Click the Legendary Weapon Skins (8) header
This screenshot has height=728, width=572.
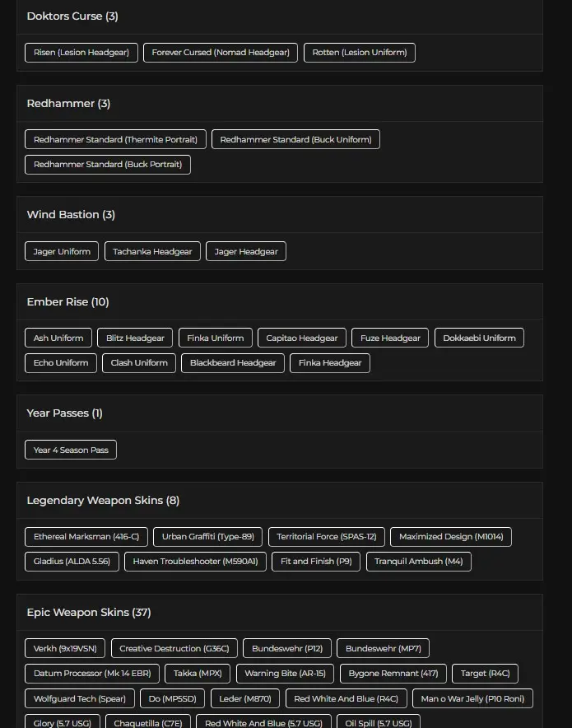[x=103, y=501]
